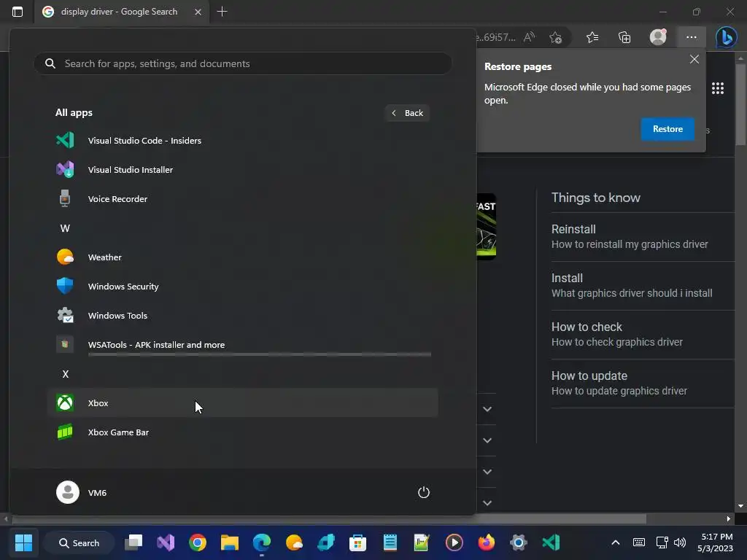Open the volume tray icon
747x560 pixels.
pos(680,542)
